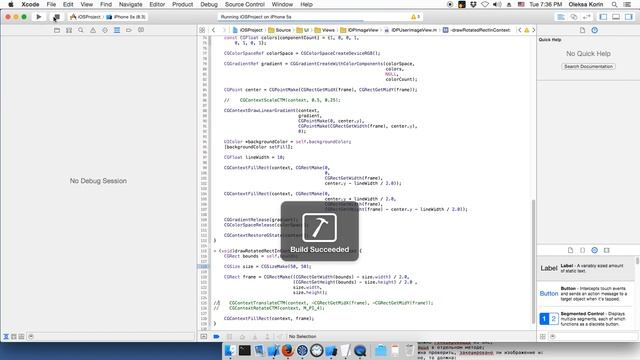Screen dimensions: 640x360
Task: Open Finder from the Dock
Action: [230, 351]
